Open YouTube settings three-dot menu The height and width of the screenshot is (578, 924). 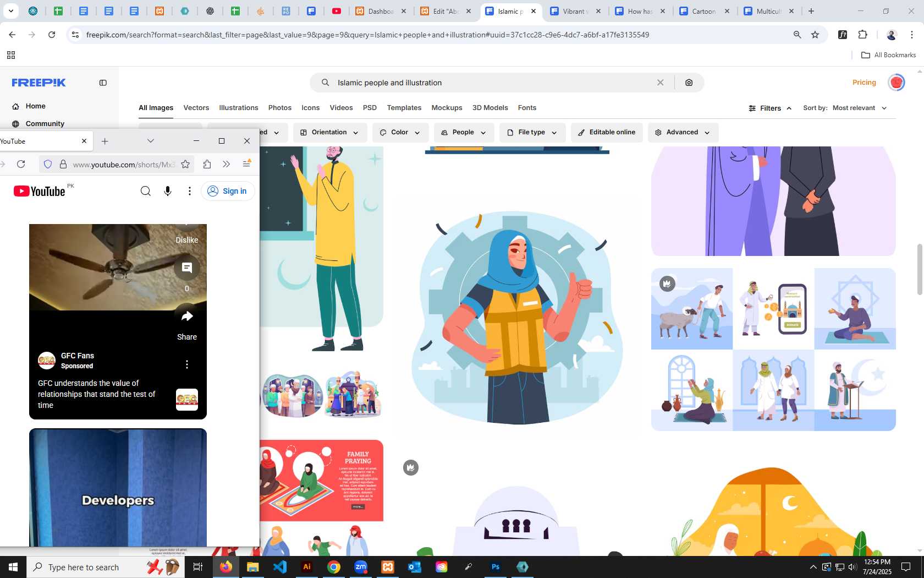tap(190, 191)
